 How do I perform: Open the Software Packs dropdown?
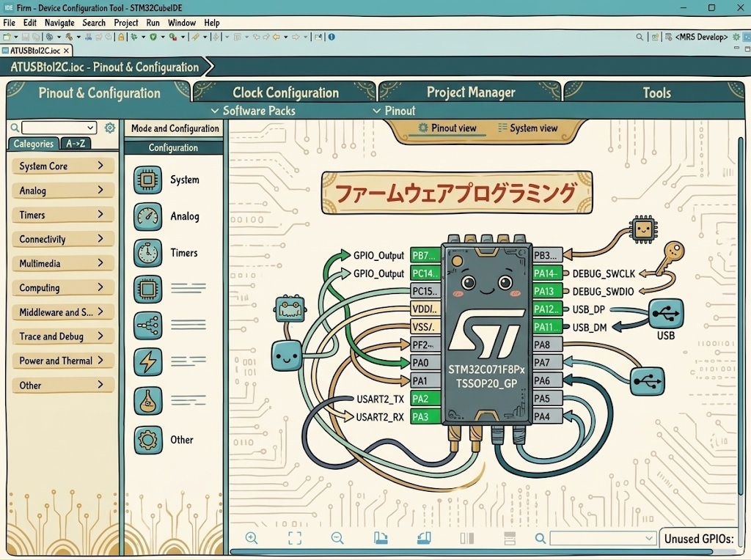[x=253, y=111]
